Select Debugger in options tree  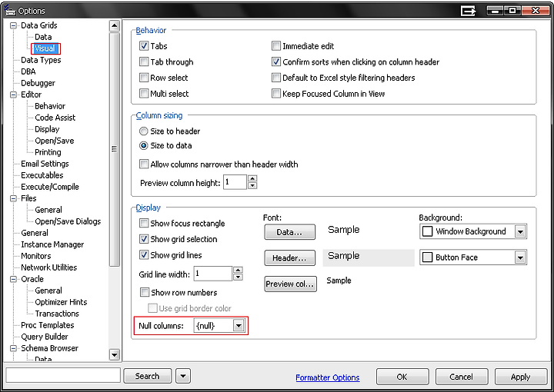pyautogui.click(x=38, y=83)
